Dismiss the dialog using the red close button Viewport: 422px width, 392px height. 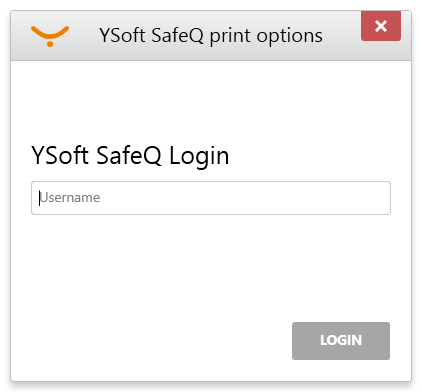click(381, 26)
